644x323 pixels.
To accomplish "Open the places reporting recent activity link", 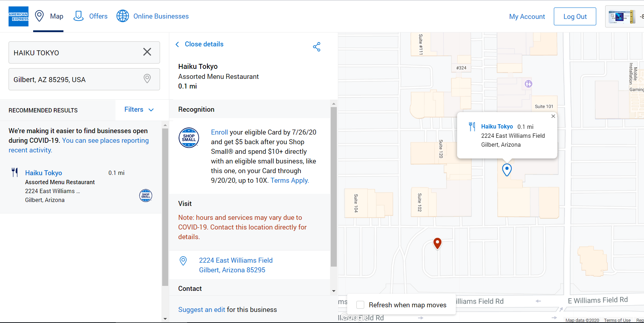I will coord(78,145).
